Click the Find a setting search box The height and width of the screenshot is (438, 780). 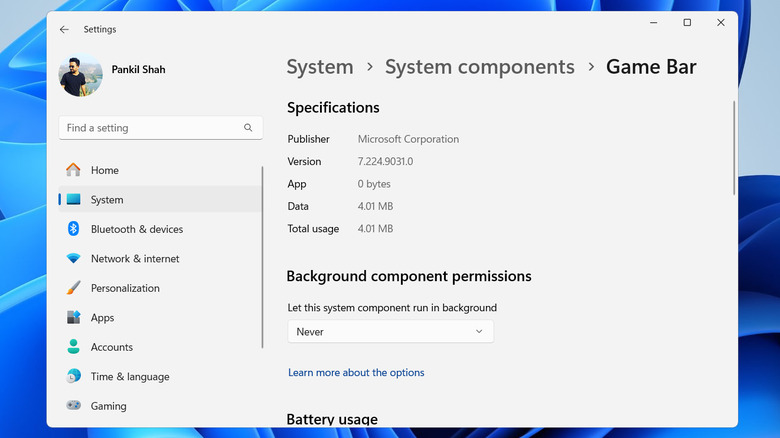point(150,128)
